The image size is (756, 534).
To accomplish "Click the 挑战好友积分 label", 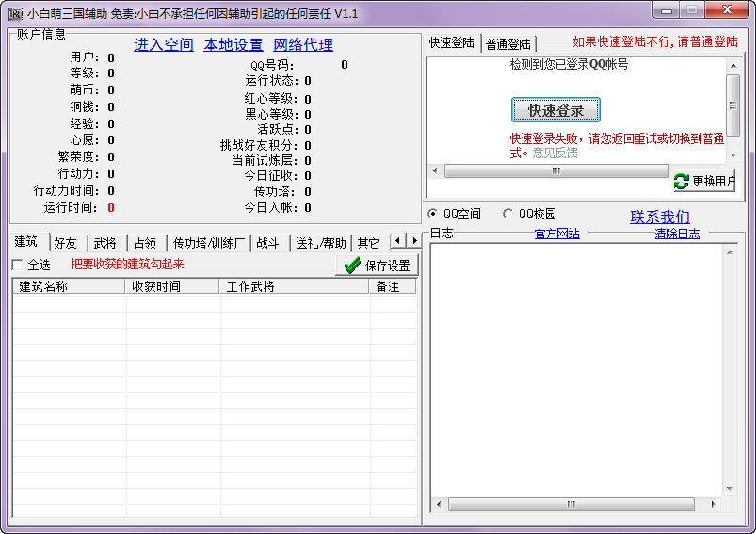I will [x=259, y=146].
